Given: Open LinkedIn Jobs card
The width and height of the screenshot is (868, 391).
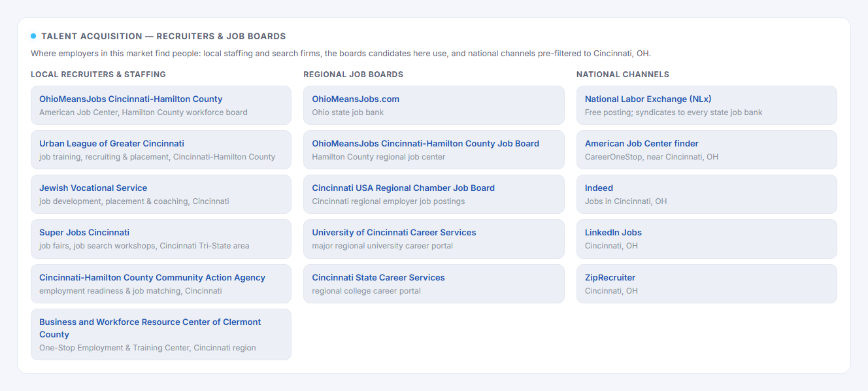Looking at the screenshot, I should [707, 239].
